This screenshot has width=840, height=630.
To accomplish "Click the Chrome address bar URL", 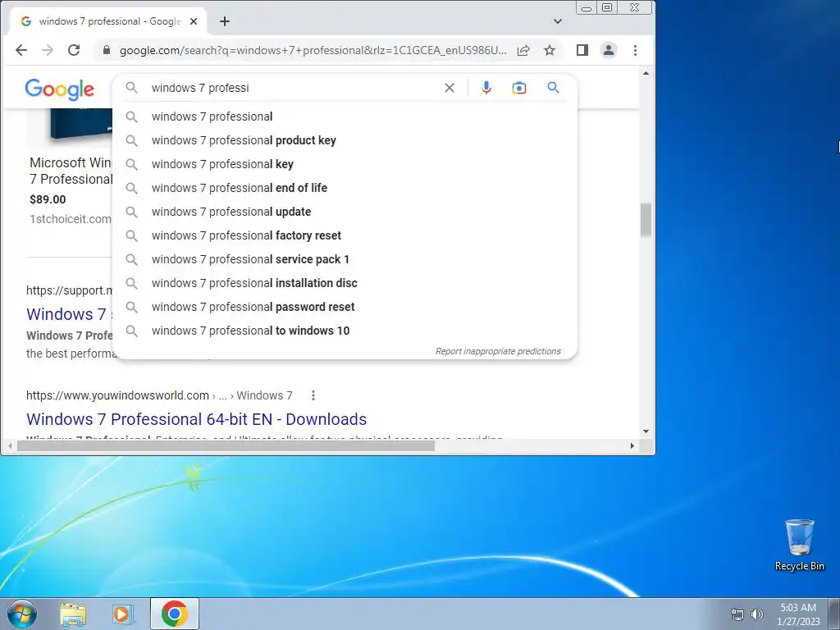I will click(313, 50).
